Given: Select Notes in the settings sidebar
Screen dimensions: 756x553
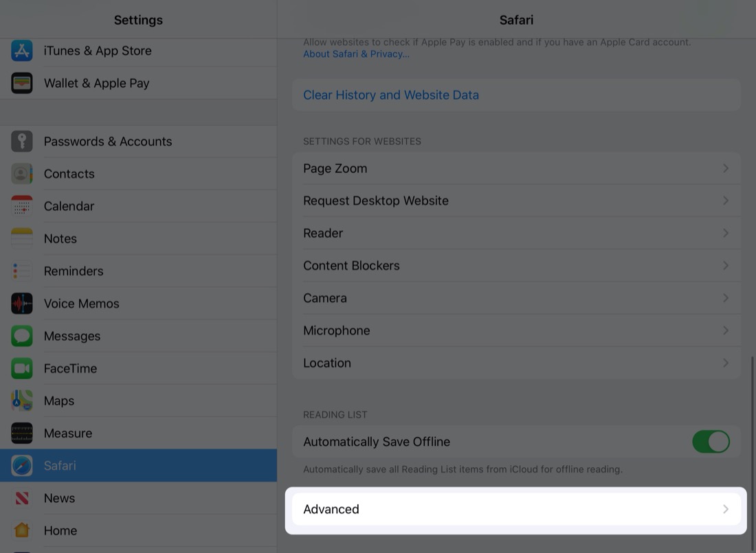Looking at the screenshot, I should click(60, 238).
